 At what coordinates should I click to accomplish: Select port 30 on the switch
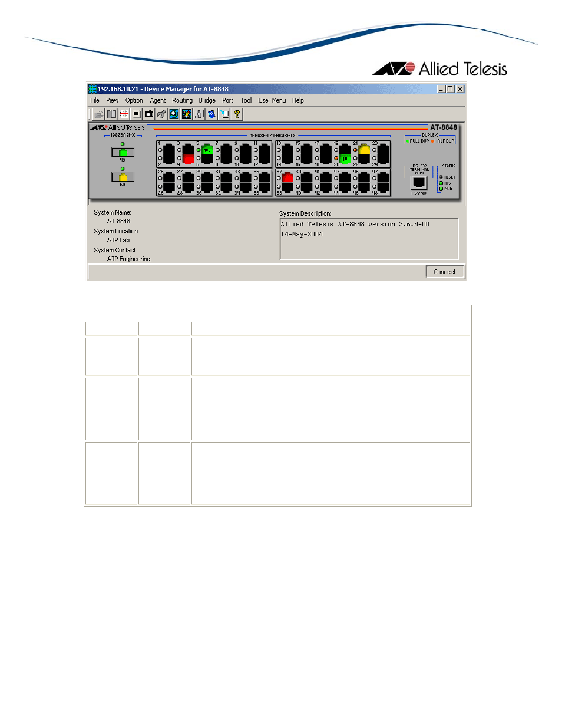pos(207,187)
